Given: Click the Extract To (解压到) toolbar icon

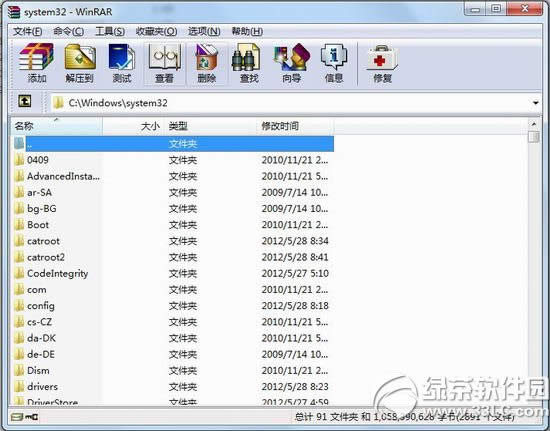Looking at the screenshot, I should pyautogui.click(x=80, y=57).
